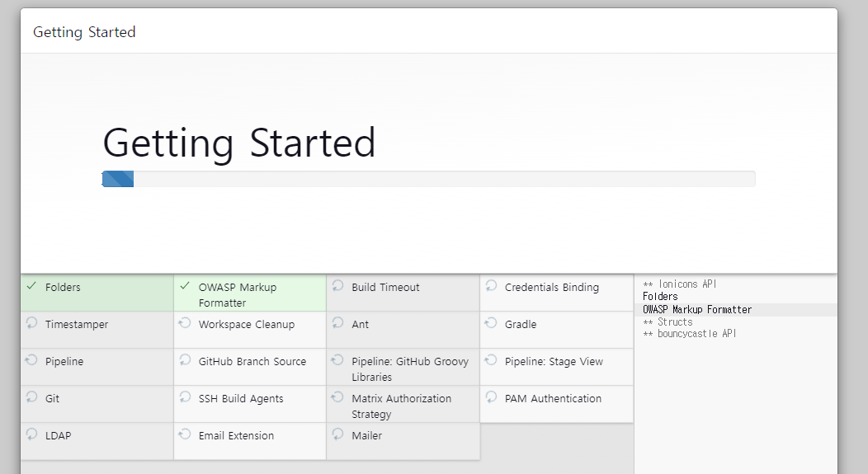The height and width of the screenshot is (474, 868).
Task: Select the GitHub Branch Source label
Action: 252,361
